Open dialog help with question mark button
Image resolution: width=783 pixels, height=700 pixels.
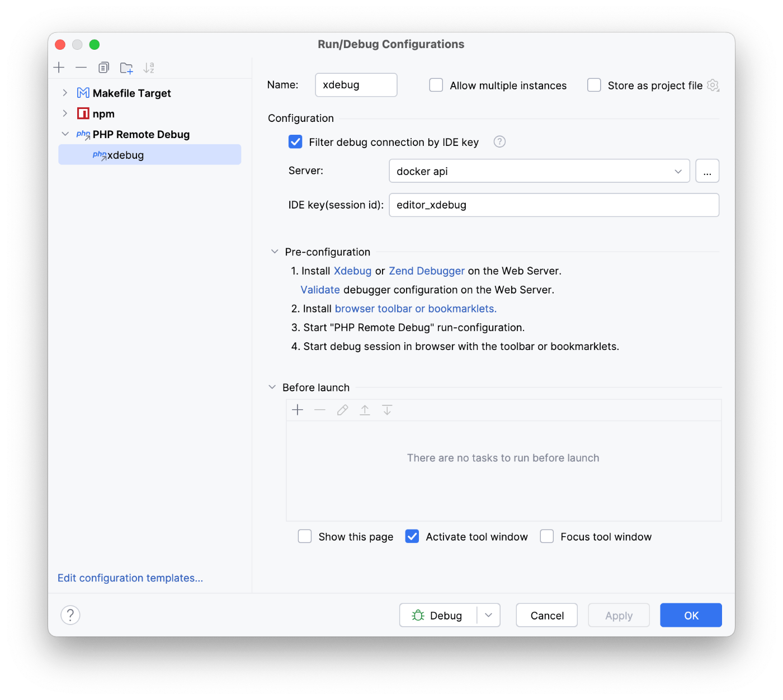tap(70, 615)
